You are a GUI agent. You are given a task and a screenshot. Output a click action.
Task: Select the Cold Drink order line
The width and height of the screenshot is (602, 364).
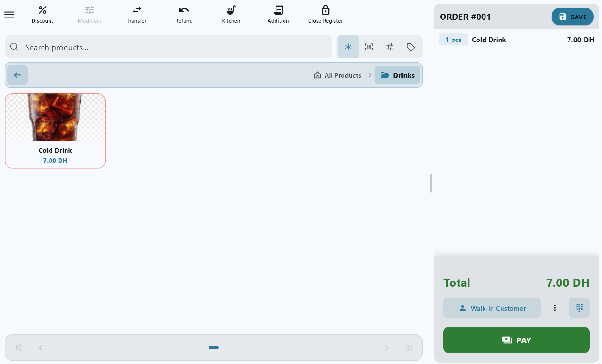click(518, 40)
